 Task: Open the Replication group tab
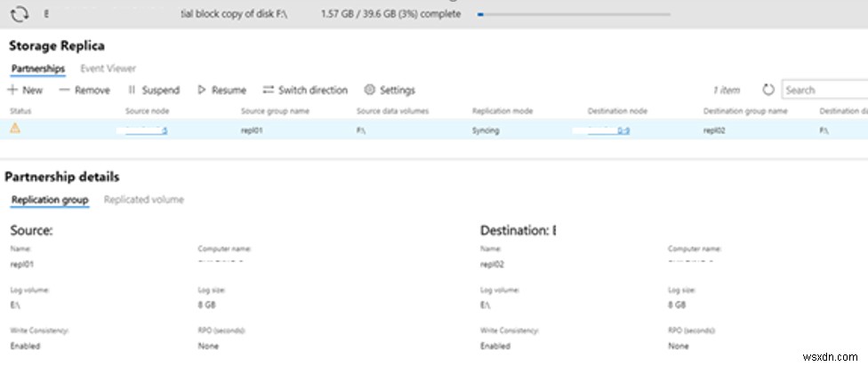pos(50,200)
